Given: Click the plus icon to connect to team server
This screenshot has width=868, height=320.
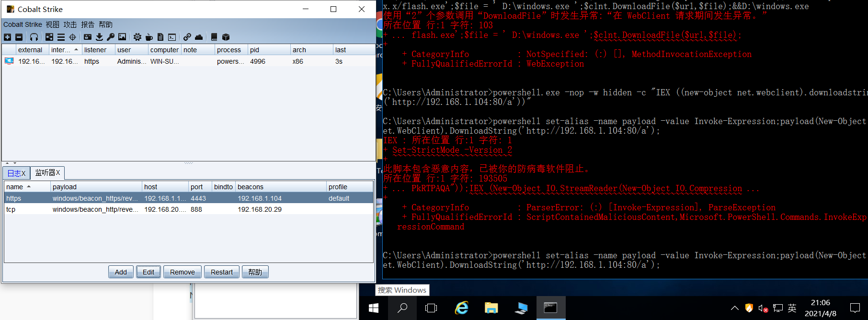Looking at the screenshot, I should click(7, 37).
